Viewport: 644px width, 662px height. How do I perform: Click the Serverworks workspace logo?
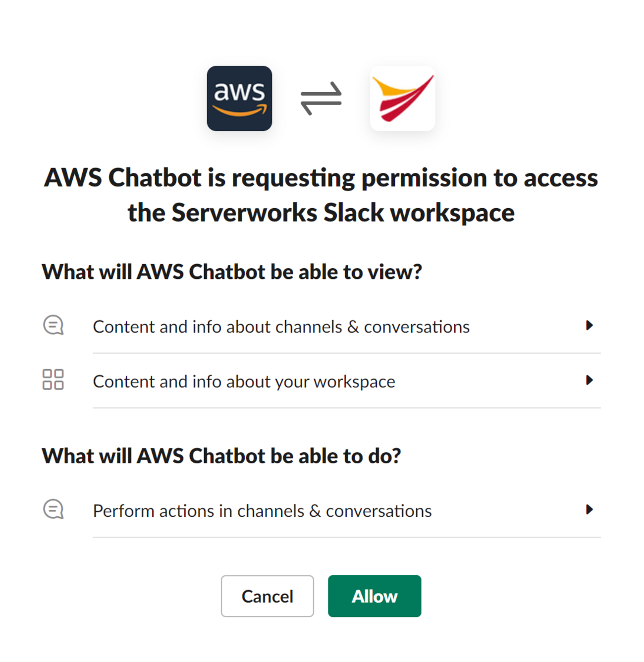402,99
